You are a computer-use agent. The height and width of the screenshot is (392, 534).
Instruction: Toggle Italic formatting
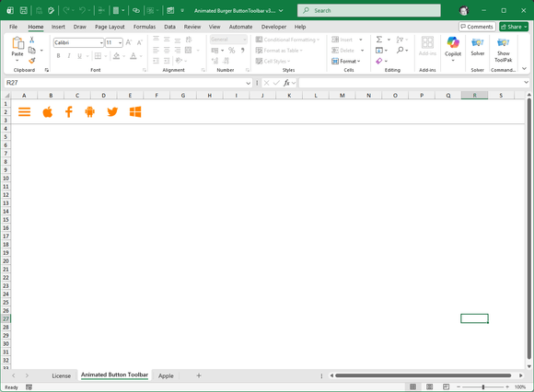click(x=69, y=56)
